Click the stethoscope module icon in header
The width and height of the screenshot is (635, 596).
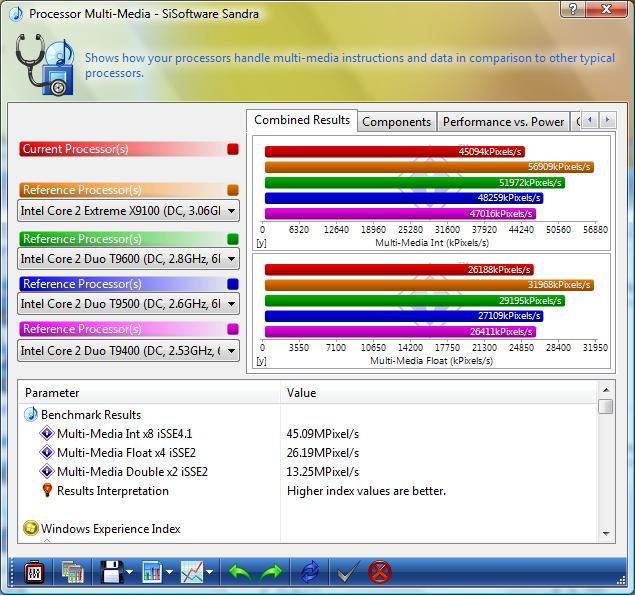click(x=45, y=65)
